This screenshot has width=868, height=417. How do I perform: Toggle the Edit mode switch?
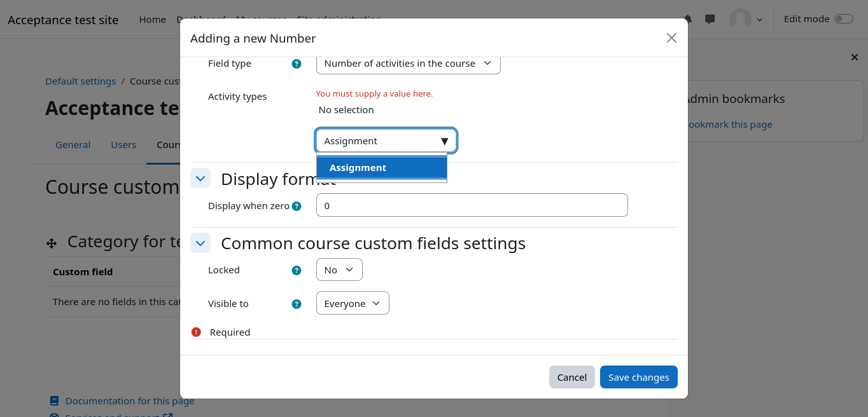[843, 19]
